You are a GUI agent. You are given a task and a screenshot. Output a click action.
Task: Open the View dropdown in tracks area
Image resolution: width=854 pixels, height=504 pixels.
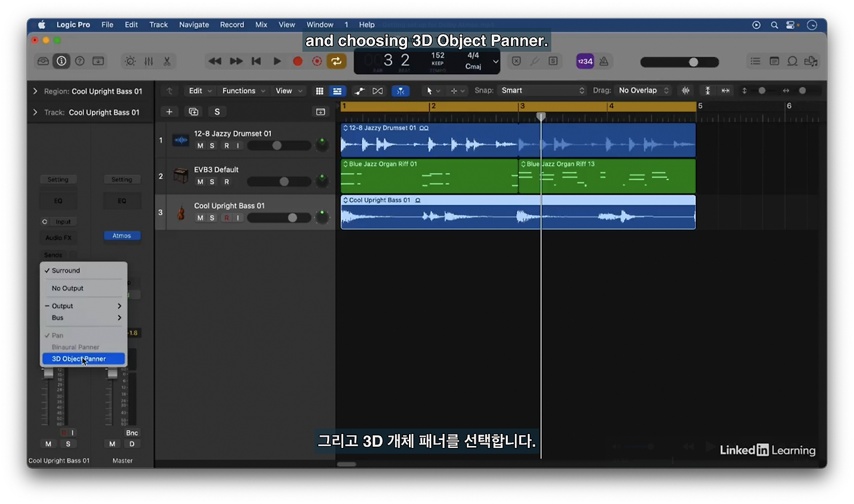pos(289,91)
